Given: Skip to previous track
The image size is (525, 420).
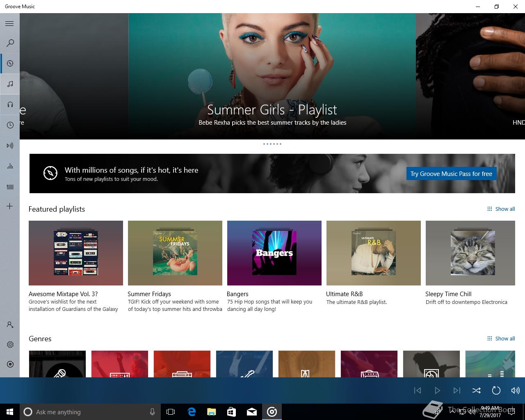Looking at the screenshot, I should coord(418,390).
